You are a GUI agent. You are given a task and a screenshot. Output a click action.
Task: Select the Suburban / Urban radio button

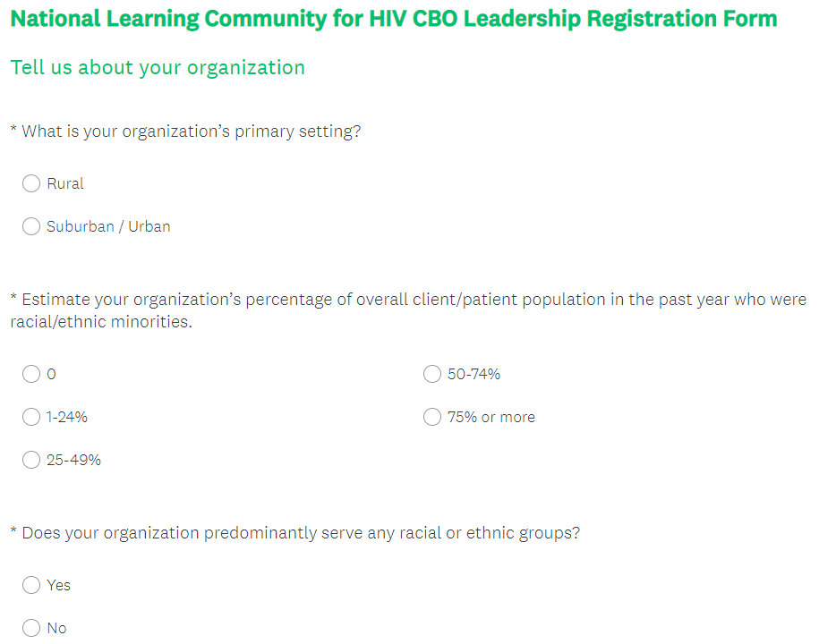(31, 226)
